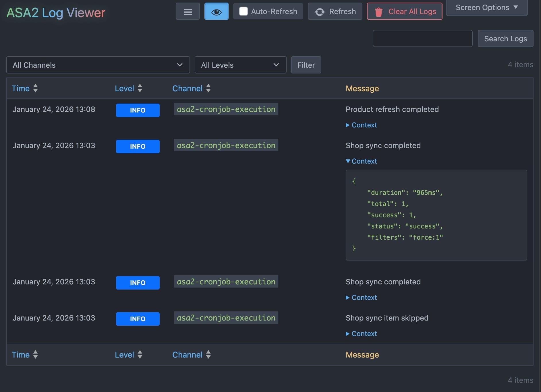Screen dimensions: 541x392
Task: Sort by Time using header sort arrows
Action: tap(35, 88)
